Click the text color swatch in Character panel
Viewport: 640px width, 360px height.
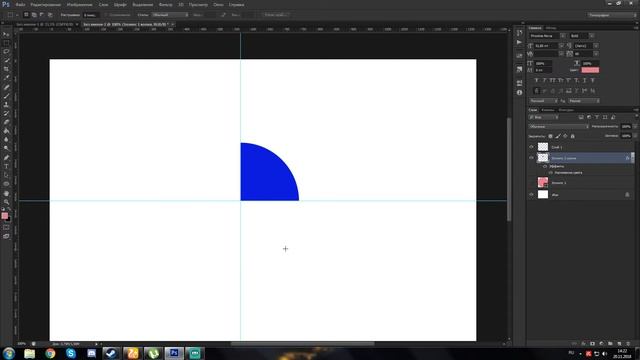click(x=590, y=70)
